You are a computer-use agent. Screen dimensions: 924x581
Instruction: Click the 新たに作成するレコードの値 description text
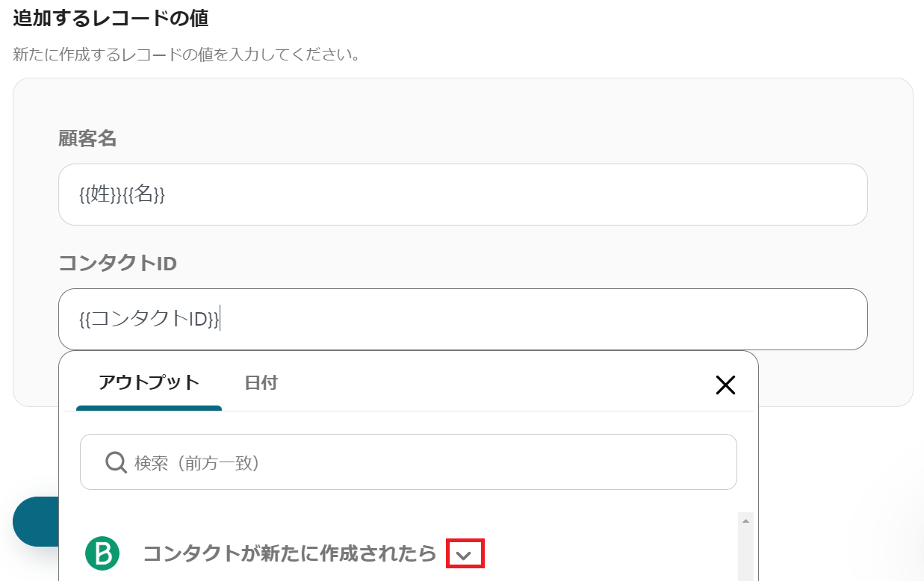(x=187, y=55)
